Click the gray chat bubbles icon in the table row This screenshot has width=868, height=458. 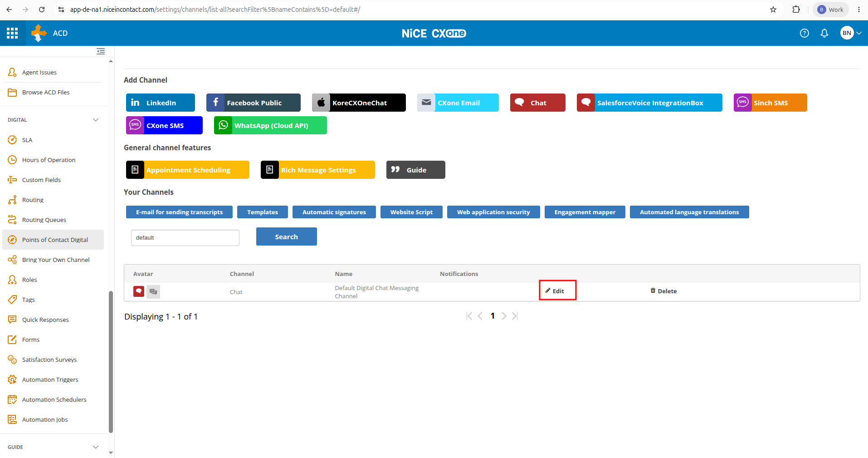[153, 291]
